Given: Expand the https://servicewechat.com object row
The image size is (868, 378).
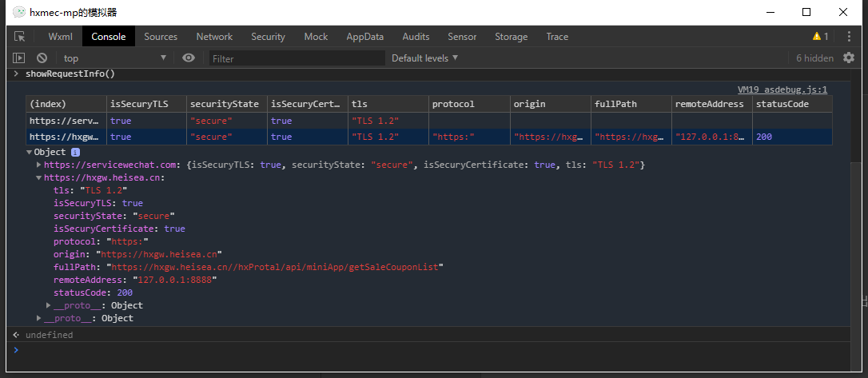Looking at the screenshot, I should click(38, 165).
